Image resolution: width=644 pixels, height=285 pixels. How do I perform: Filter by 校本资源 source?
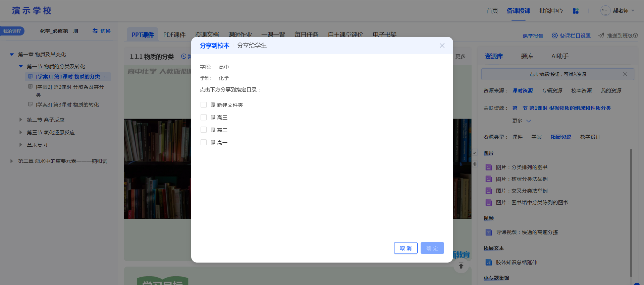[582, 91]
